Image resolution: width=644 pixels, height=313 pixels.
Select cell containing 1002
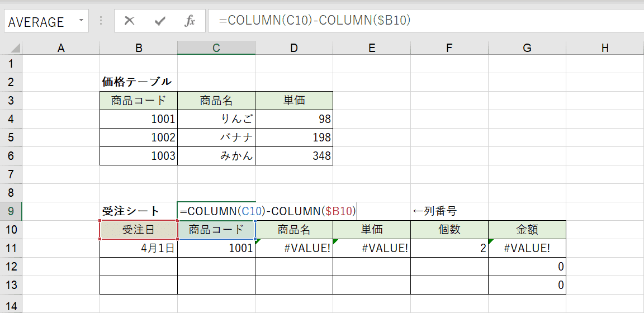tap(139, 137)
